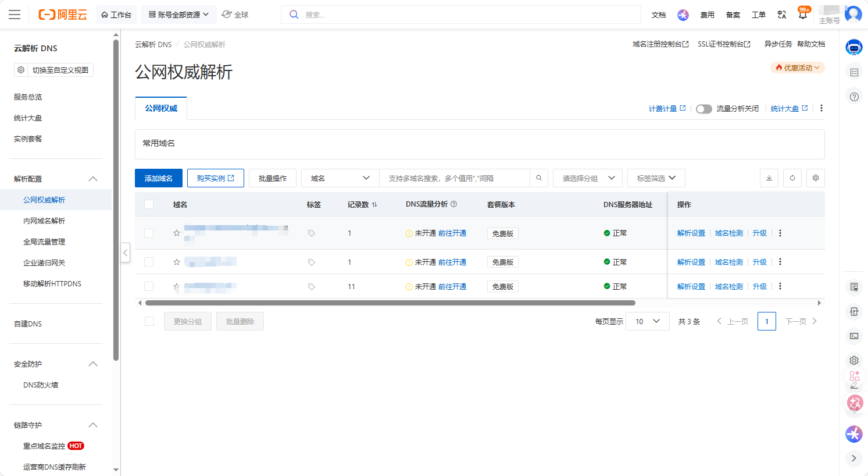Click page number 1 in pagination
This screenshot has height=476, width=868.
click(x=767, y=321)
